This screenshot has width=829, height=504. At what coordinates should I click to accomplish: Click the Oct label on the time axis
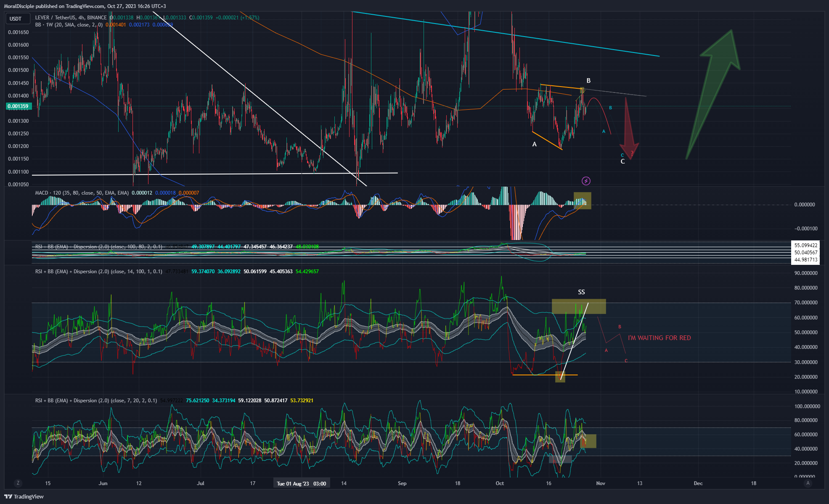[500, 483]
